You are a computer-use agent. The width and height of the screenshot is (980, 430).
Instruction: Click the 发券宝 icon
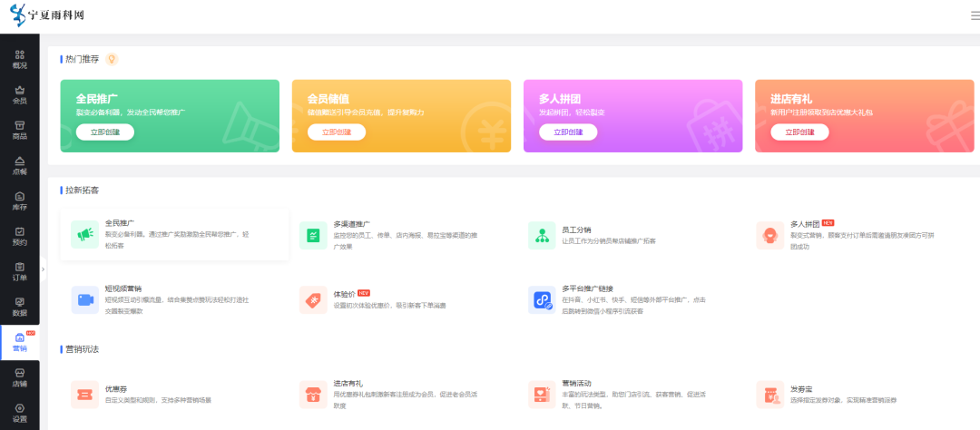(x=770, y=395)
